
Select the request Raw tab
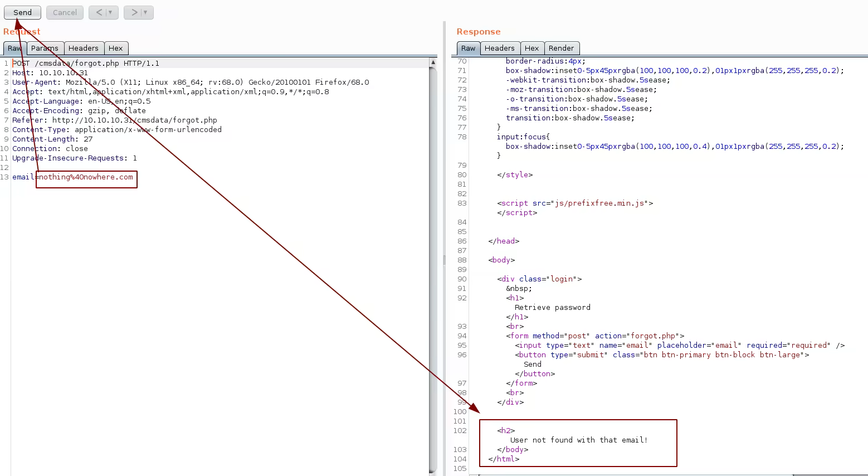(x=14, y=48)
